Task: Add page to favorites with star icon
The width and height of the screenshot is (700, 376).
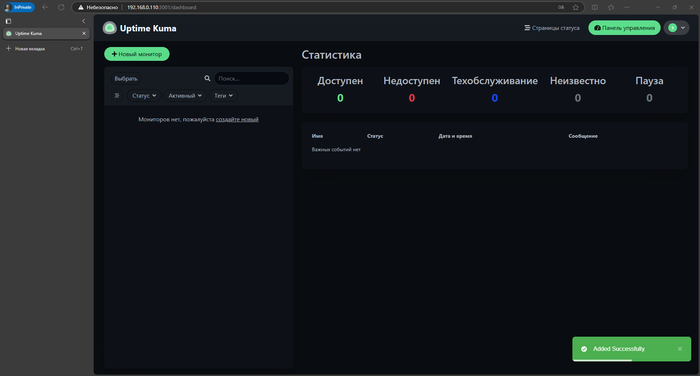Action: tap(575, 7)
